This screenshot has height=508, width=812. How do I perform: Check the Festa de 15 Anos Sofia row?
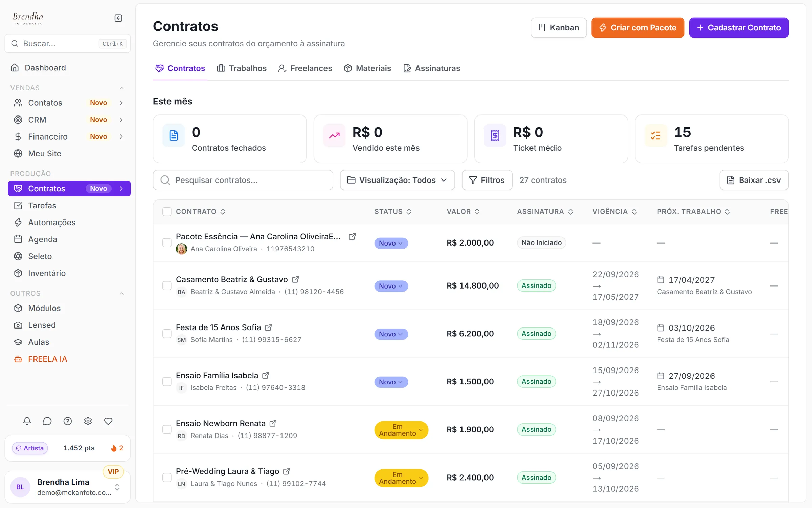click(167, 334)
